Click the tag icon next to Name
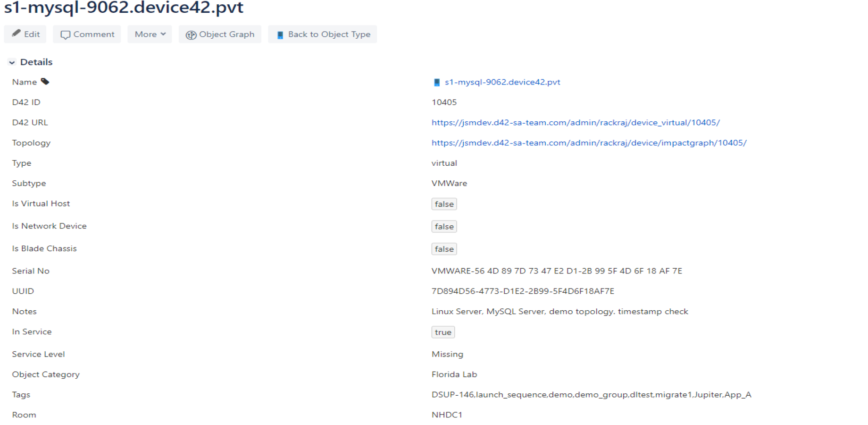The height and width of the screenshot is (425, 868). (45, 82)
